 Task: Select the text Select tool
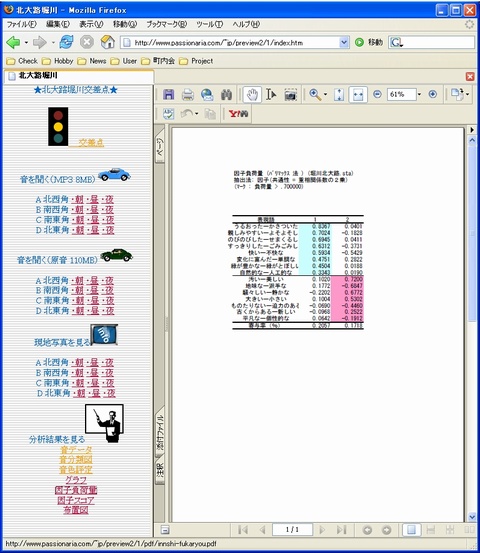271,95
